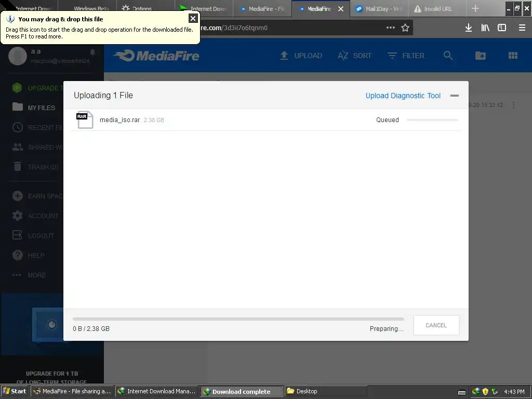Click the media_iso.rar queued progress bar
Screen dimensions: 532x399
[x=432, y=120]
